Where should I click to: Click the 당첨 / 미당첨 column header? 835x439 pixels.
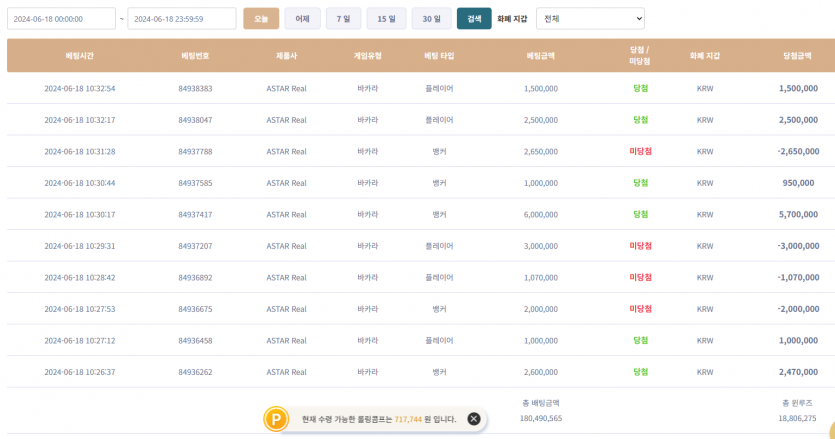coord(640,55)
